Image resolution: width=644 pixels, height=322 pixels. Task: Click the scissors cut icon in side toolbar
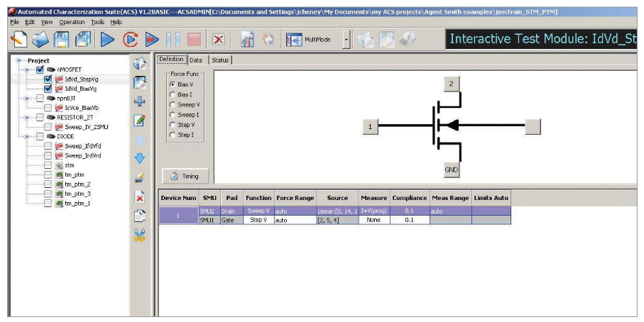coord(140,235)
